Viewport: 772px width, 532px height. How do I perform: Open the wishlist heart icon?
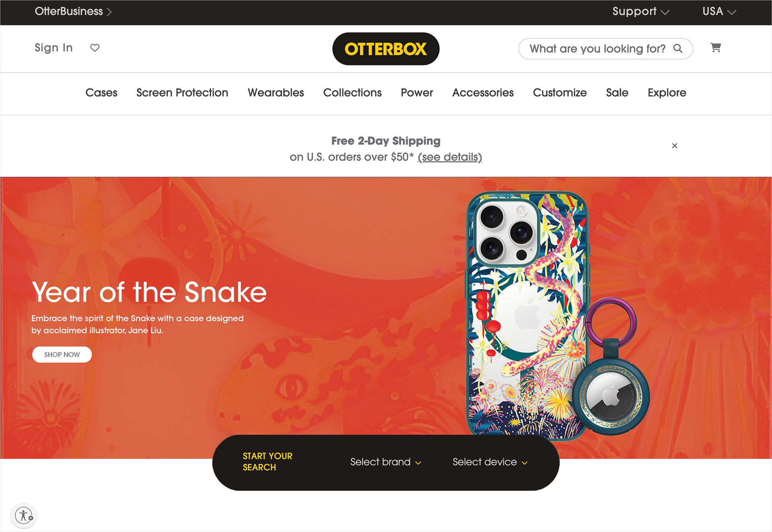[x=95, y=48]
